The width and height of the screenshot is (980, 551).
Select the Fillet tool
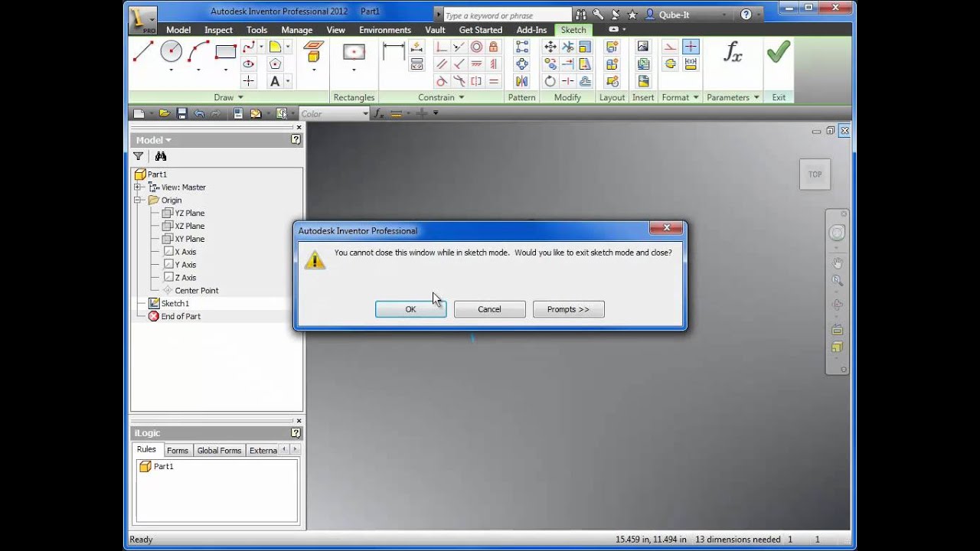click(275, 47)
